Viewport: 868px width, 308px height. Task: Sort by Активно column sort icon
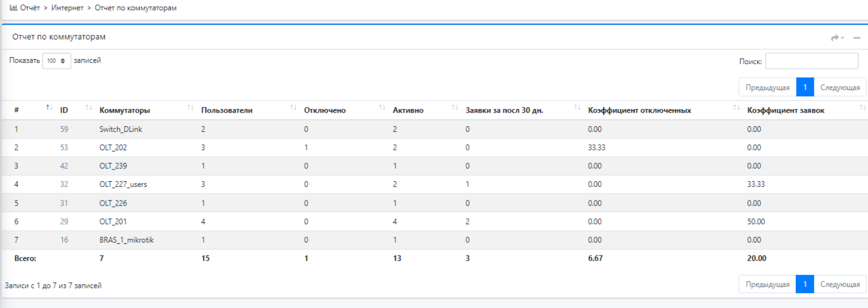click(x=454, y=108)
